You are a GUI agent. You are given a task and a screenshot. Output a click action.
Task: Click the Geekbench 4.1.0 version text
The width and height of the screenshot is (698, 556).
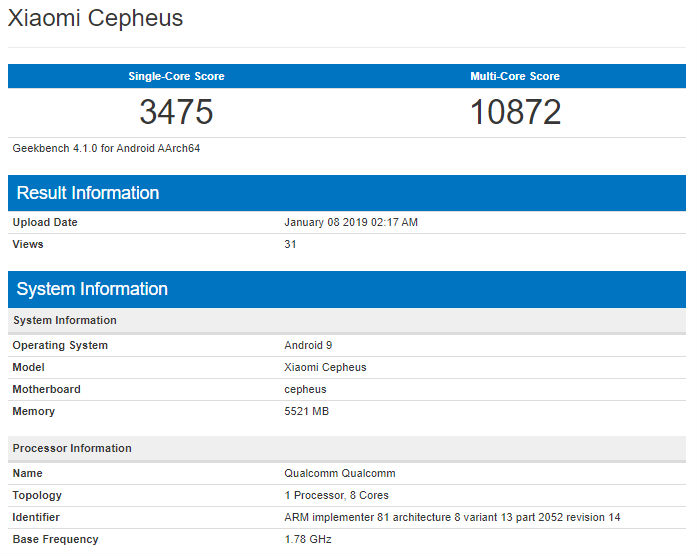click(x=106, y=148)
